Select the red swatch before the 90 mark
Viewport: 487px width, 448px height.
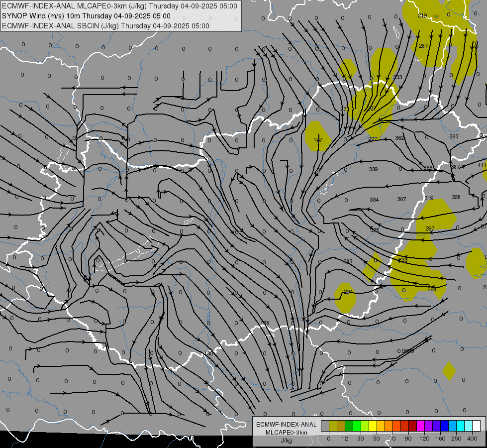click(x=405, y=426)
